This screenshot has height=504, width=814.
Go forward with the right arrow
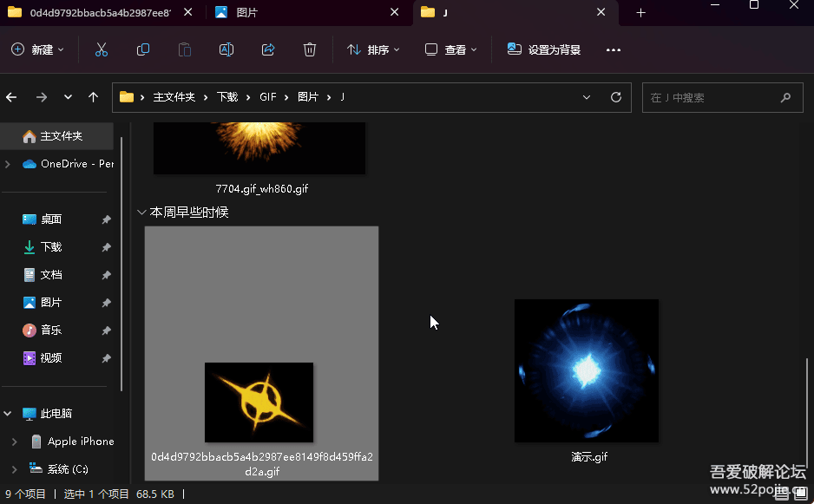pyautogui.click(x=42, y=97)
